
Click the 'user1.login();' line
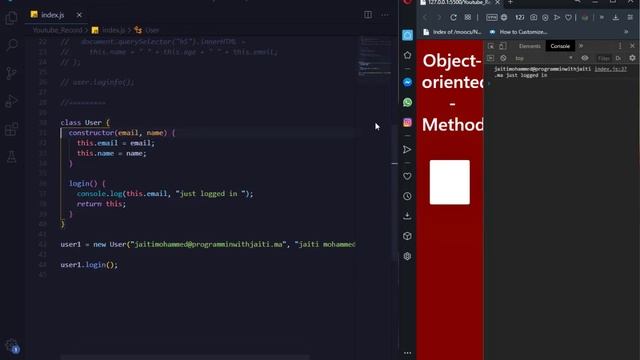pyautogui.click(x=89, y=265)
